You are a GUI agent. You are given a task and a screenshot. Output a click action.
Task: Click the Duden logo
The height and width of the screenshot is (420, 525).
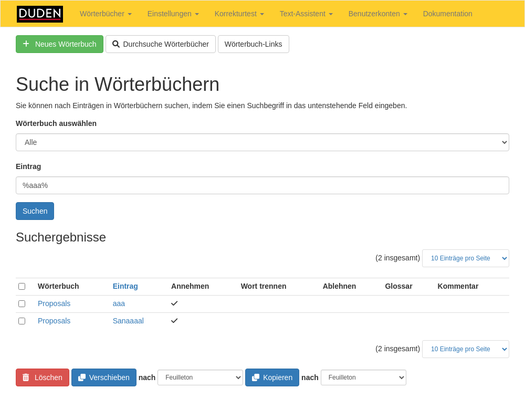40,14
